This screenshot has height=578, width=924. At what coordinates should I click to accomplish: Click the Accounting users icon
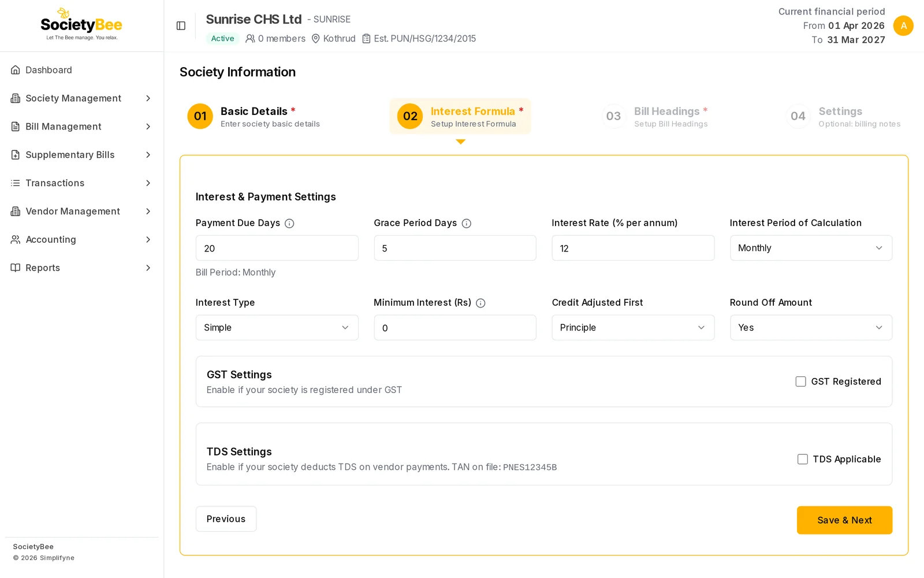pyautogui.click(x=16, y=240)
